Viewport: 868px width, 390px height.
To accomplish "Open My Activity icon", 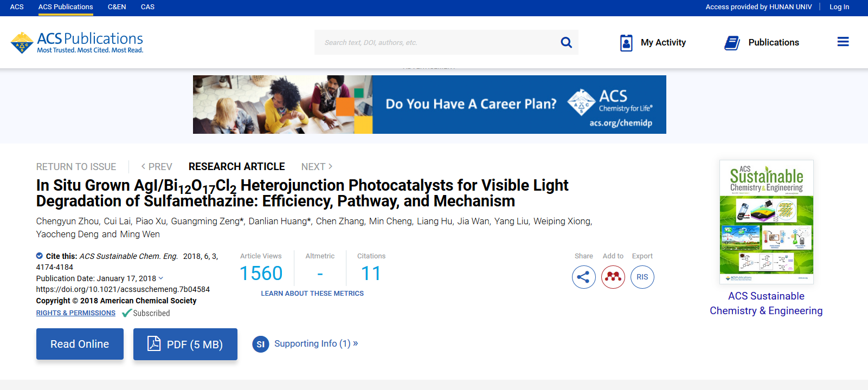I will [626, 43].
